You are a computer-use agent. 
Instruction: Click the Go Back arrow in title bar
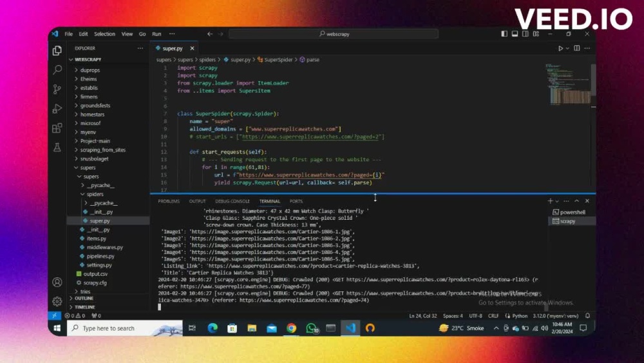point(210,34)
